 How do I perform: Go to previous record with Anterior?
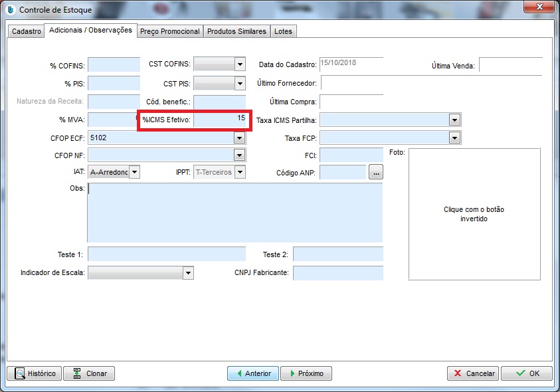[253, 373]
